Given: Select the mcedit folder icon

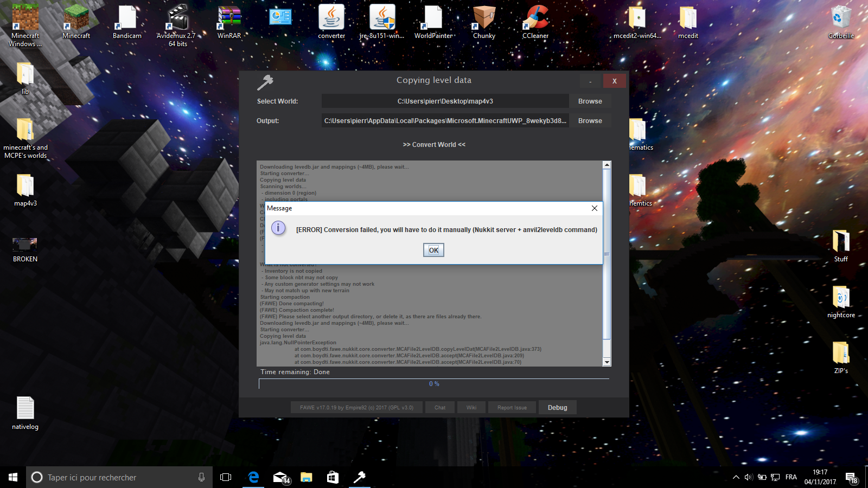Looking at the screenshot, I should click(x=688, y=22).
